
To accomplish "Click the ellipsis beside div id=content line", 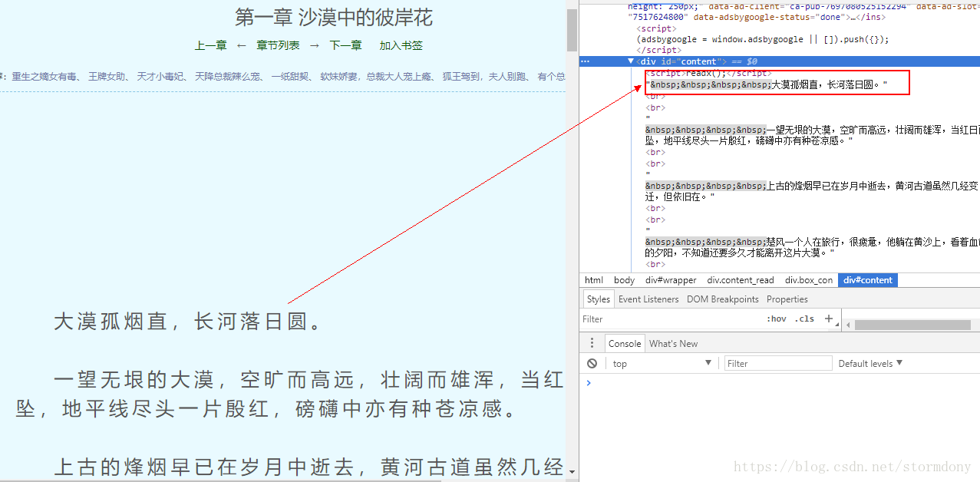I will tap(585, 61).
